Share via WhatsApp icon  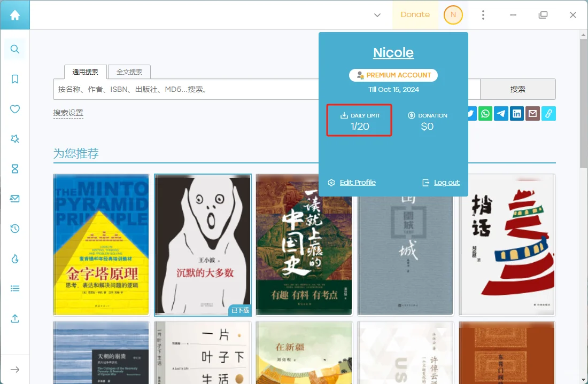pyautogui.click(x=485, y=114)
